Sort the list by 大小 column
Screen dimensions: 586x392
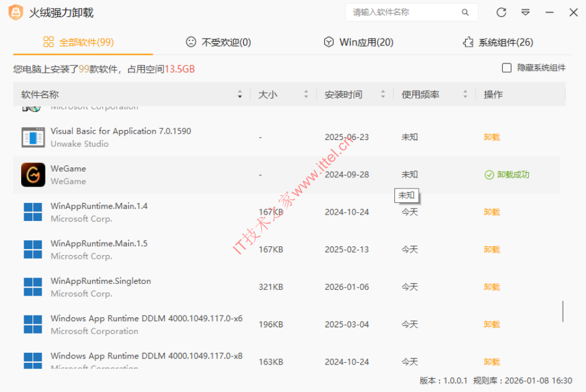(x=305, y=95)
